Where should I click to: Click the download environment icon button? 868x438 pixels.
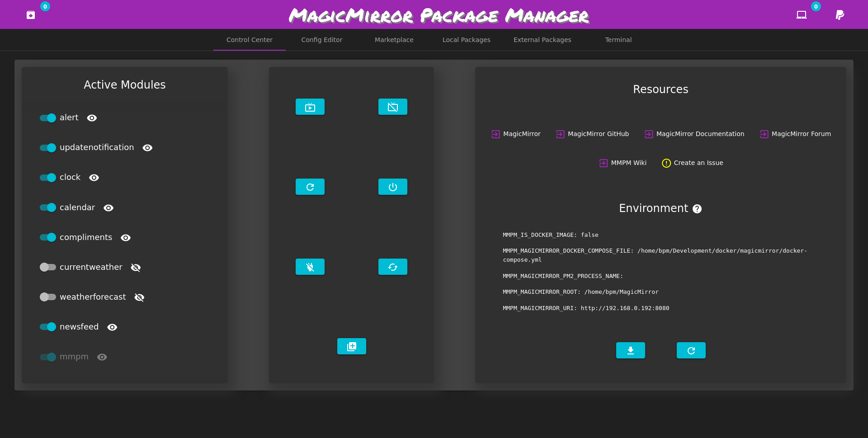pyautogui.click(x=631, y=350)
